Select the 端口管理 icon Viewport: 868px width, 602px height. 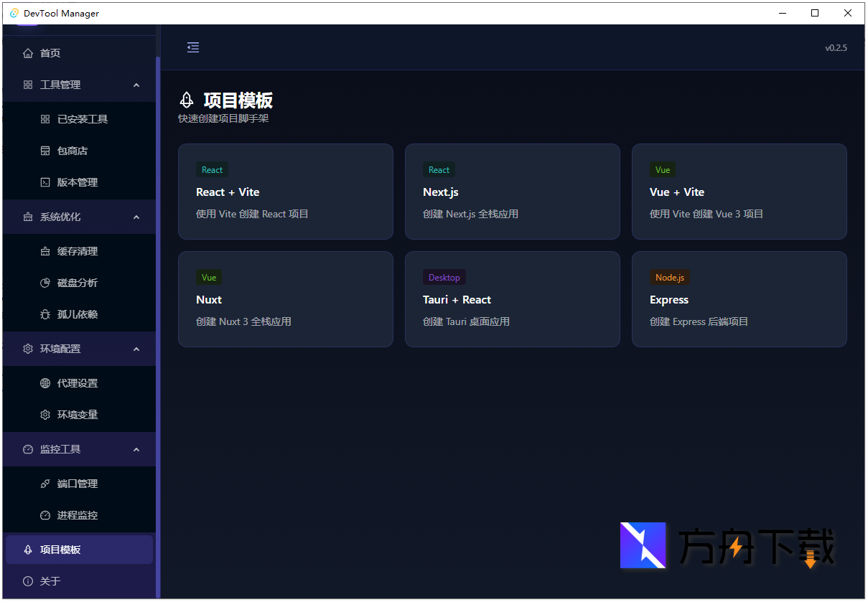pyautogui.click(x=45, y=484)
